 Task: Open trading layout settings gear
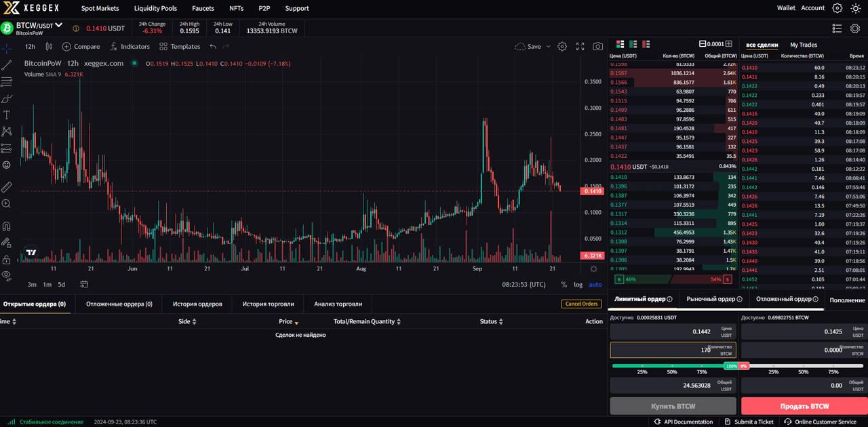tap(856, 28)
